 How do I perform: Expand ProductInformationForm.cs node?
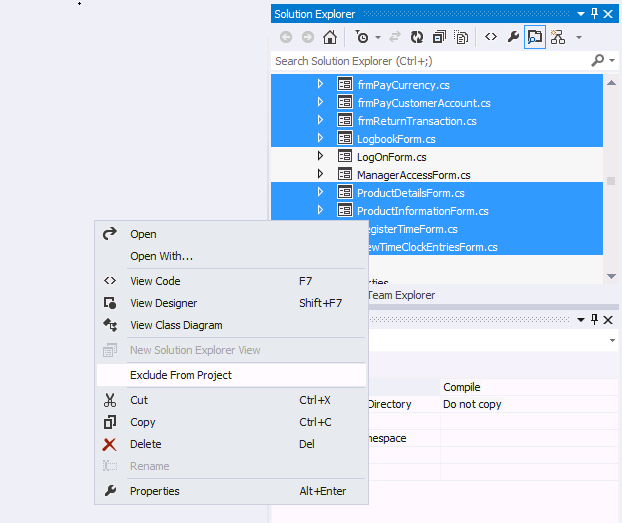click(x=320, y=210)
